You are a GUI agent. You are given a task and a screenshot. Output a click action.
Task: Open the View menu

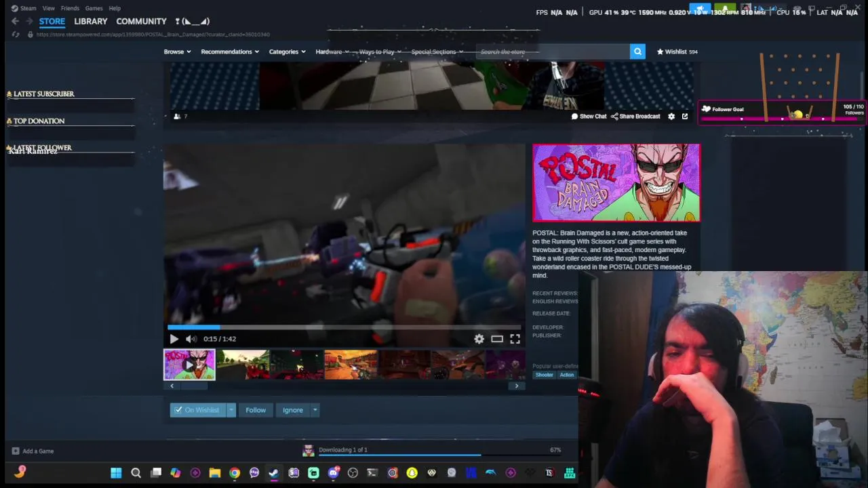[x=48, y=8]
